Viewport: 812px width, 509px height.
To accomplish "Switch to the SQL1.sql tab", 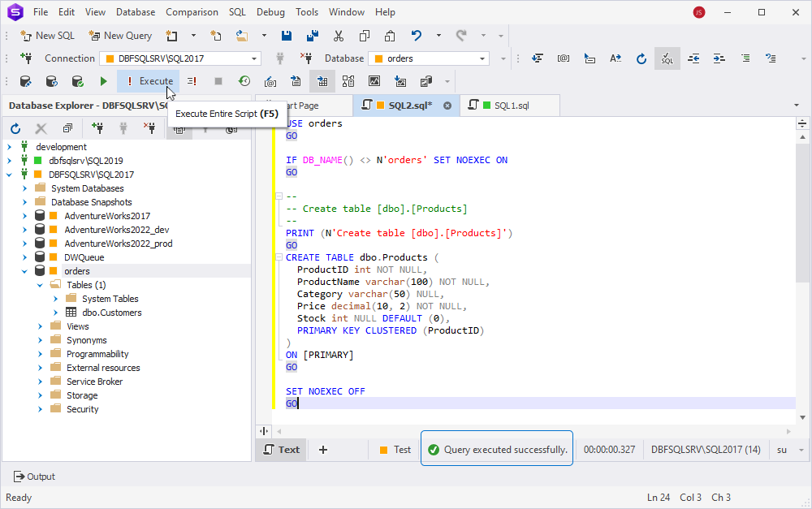I will [510, 106].
